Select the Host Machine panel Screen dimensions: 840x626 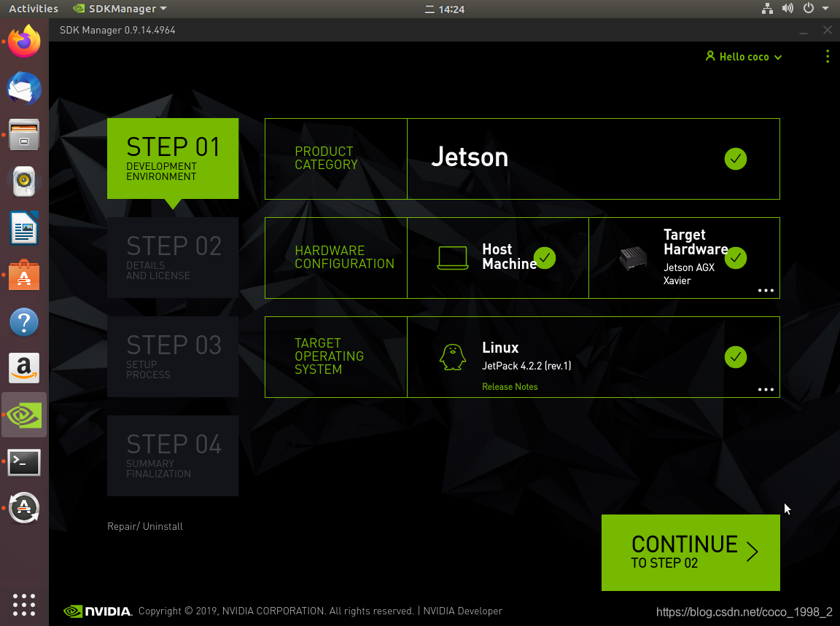[498, 258]
